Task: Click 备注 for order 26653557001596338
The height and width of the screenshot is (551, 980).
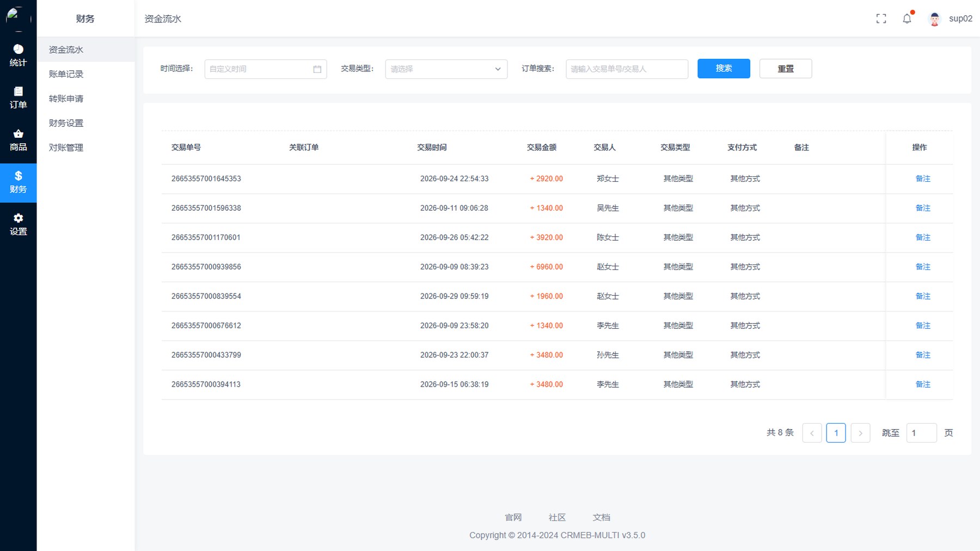Action: tap(923, 208)
